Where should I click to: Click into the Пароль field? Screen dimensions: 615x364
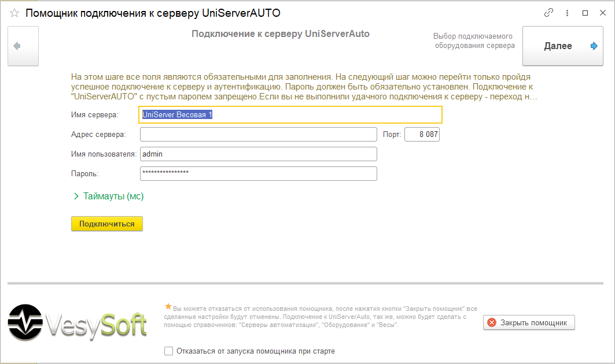tap(258, 174)
